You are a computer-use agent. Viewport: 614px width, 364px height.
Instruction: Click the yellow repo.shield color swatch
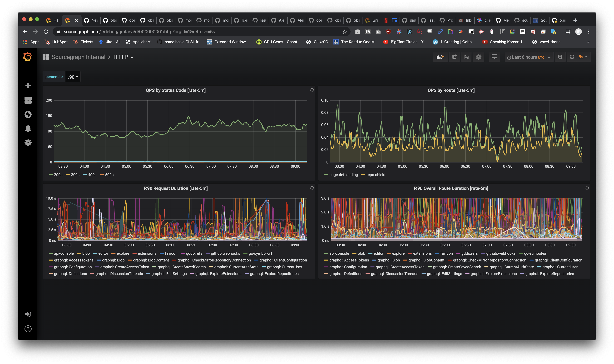pos(363,175)
